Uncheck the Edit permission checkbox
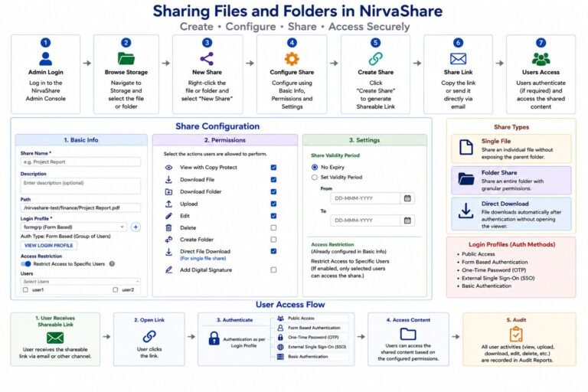 point(273,216)
